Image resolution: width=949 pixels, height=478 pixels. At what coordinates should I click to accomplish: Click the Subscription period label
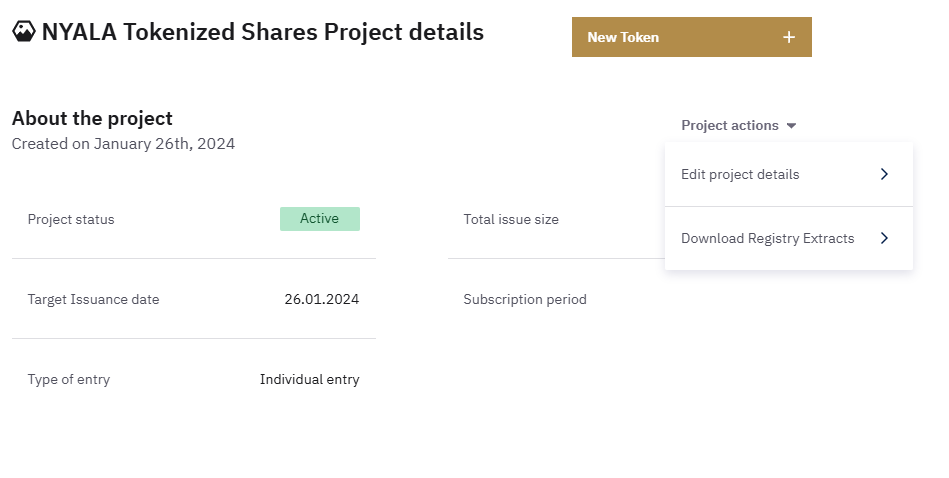(x=525, y=299)
